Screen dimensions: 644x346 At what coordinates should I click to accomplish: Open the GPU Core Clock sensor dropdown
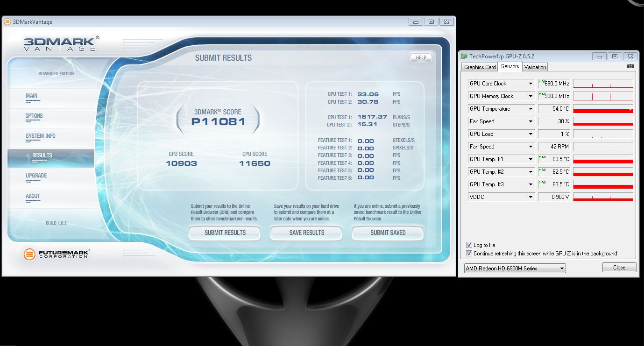pyautogui.click(x=531, y=84)
